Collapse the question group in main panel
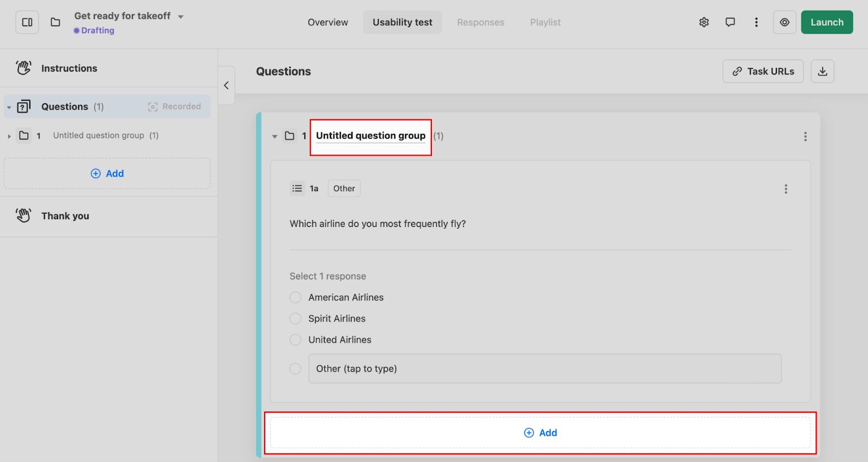Viewport: 868px width, 462px height. 275,136
